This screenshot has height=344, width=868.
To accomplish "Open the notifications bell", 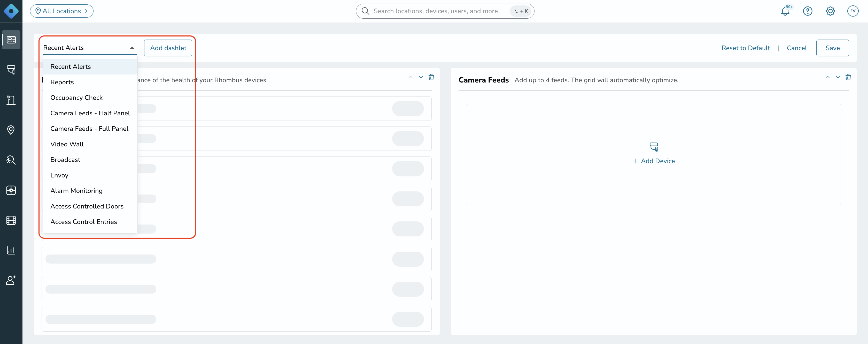I will coord(785,11).
